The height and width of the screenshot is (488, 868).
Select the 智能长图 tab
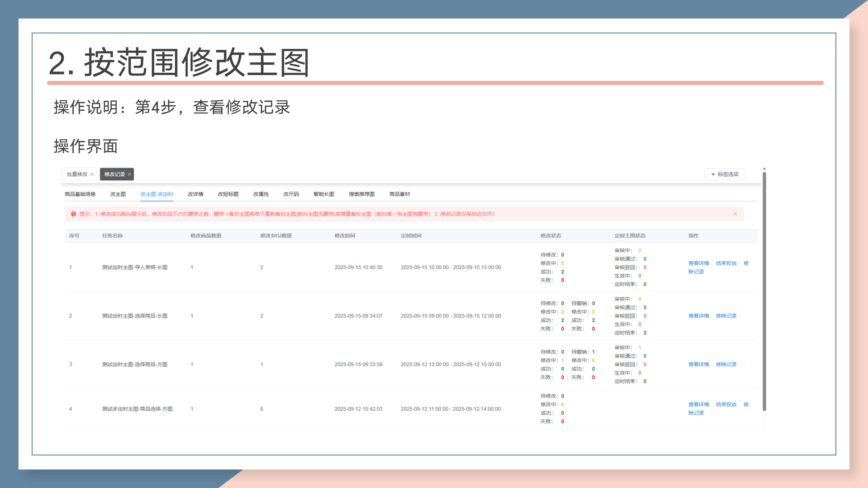click(324, 194)
